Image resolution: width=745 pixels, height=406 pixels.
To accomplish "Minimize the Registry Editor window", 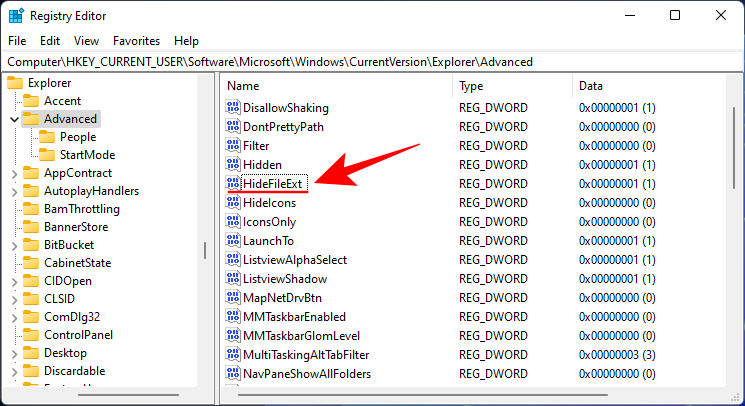I will [x=630, y=15].
